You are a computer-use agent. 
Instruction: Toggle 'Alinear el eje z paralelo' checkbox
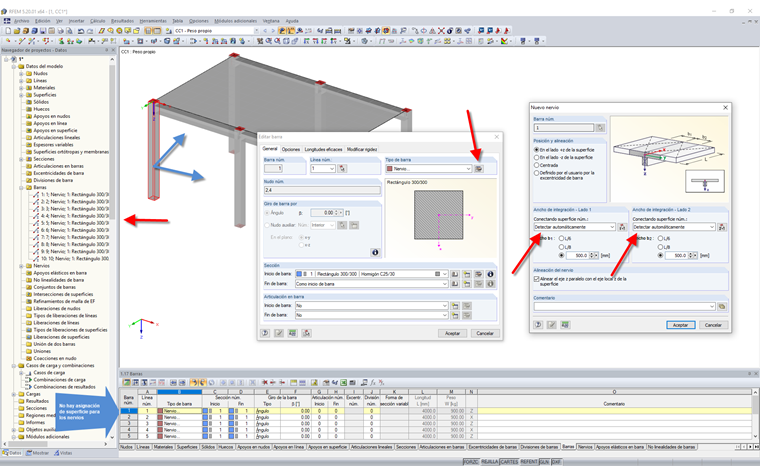[536, 279]
